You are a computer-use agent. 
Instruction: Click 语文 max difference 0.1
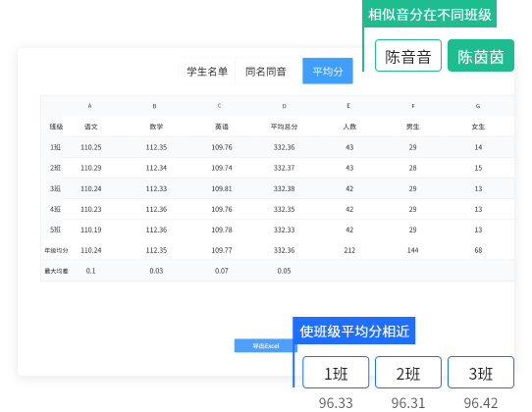[x=90, y=271]
